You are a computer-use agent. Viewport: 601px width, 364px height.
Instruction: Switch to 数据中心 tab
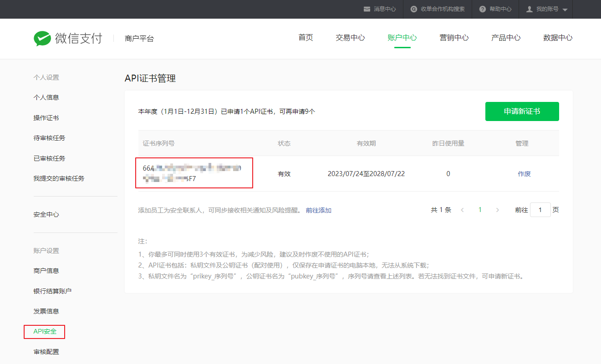coord(558,38)
